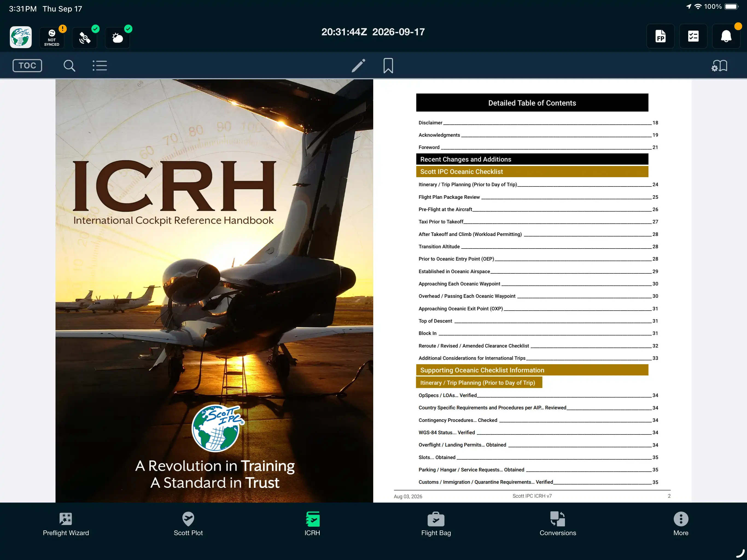The width and height of the screenshot is (747, 560).
Task: Go to Taxi Prior to Takeoff
Action: [x=538, y=221]
